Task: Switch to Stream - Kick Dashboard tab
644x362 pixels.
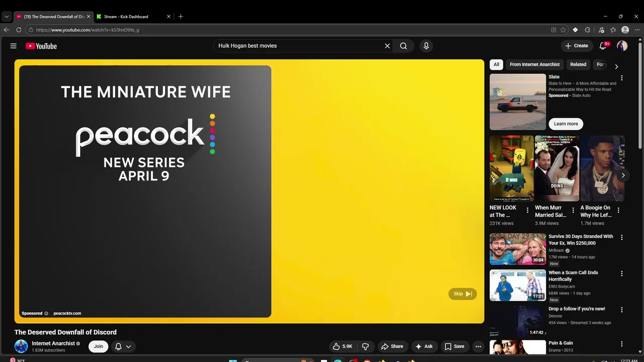Action: [134, 17]
